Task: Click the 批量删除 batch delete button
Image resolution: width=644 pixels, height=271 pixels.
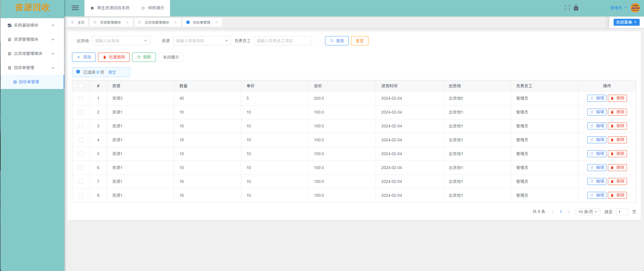Action: pyautogui.click(x=114, y=57)
